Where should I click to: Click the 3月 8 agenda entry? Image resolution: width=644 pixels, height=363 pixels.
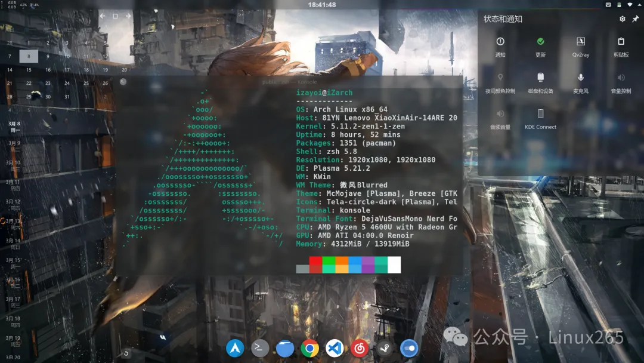(14, 127)
